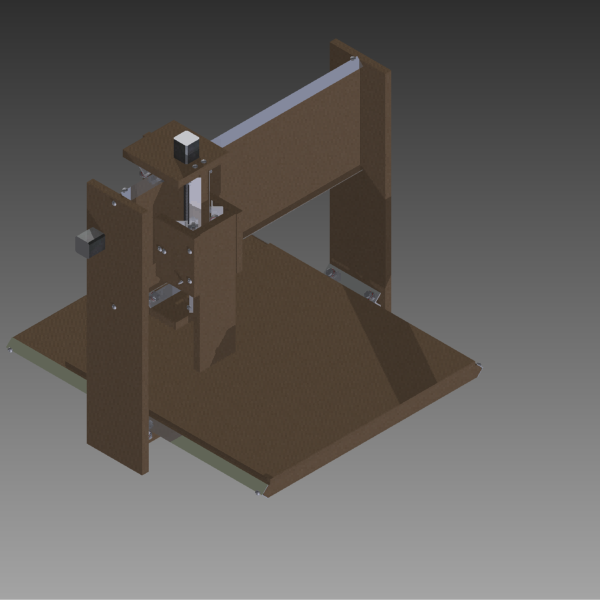Select the gray stepper motor on left upright
This screenshot has width=600, height=600.
click(x=90, y=243)
